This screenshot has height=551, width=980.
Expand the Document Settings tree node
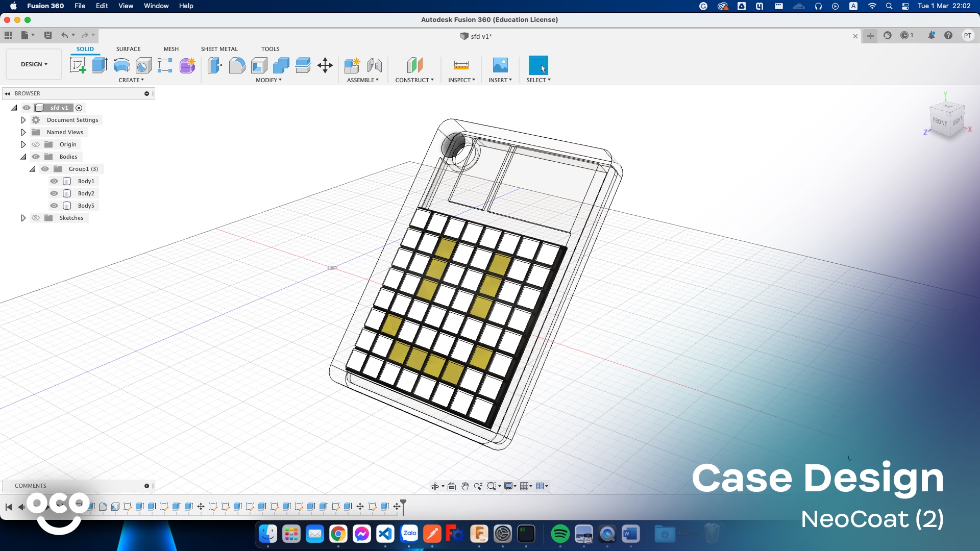click(23, 120)
